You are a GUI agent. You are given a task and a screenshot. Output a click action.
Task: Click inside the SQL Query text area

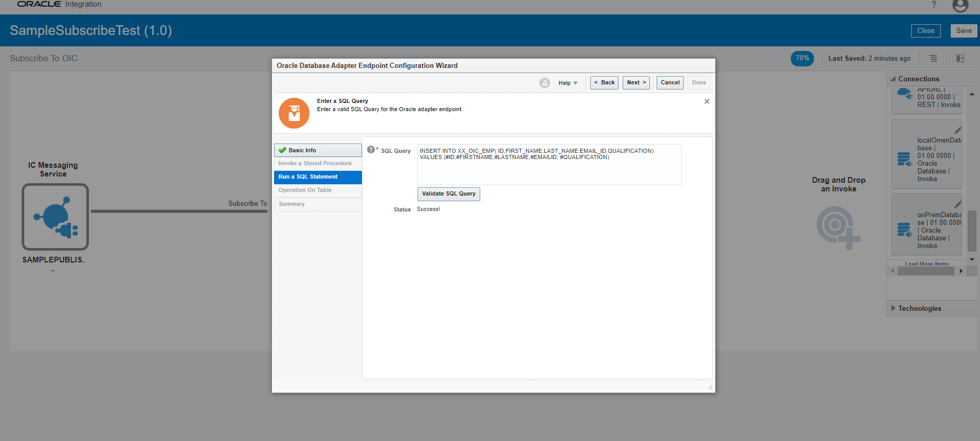pyautogui.click(x=549, y=165)
